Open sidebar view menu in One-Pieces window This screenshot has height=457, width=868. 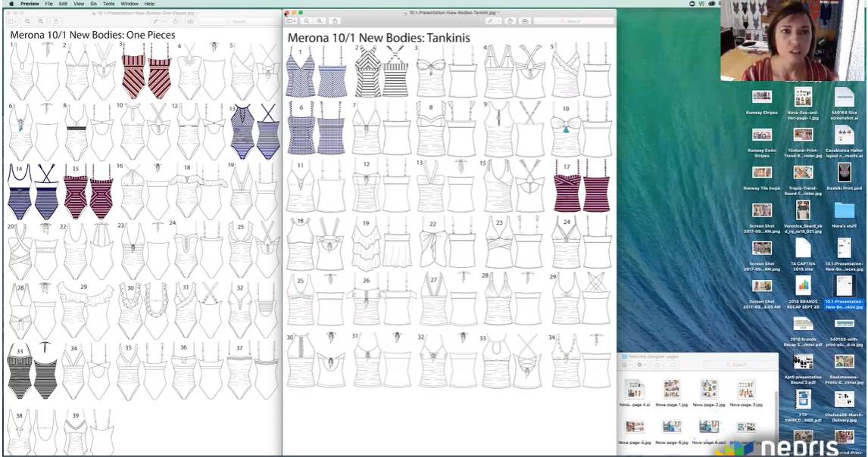(12, 22)
